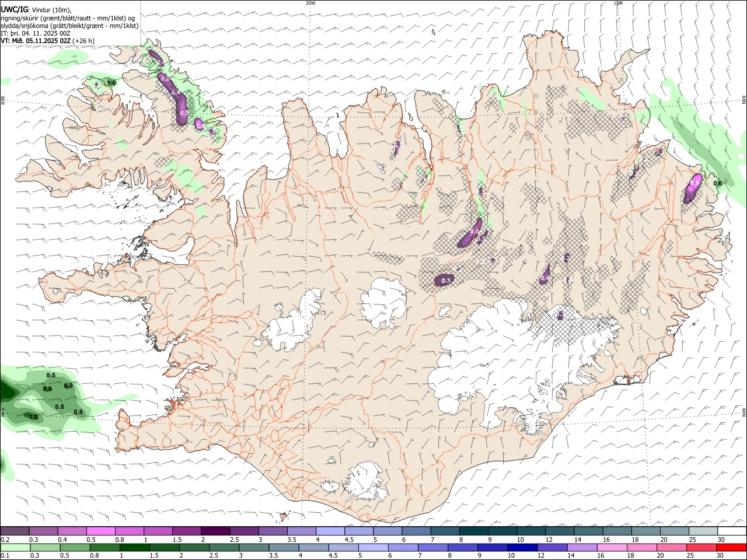Click the '18' label on the lower legend row
Image resolution: width=747 pixels, height=560 pixels.
pyautogui.click(x=630, y=556)
